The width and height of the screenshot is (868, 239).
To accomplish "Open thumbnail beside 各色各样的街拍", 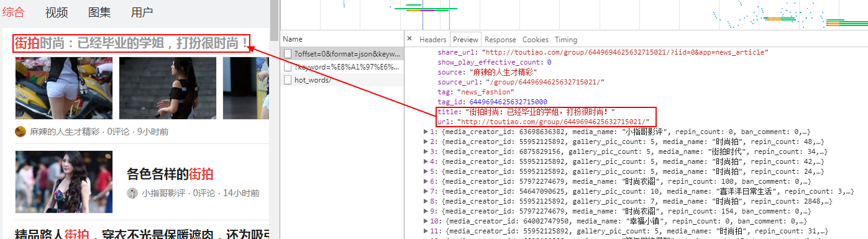I will tap(64, 182).
